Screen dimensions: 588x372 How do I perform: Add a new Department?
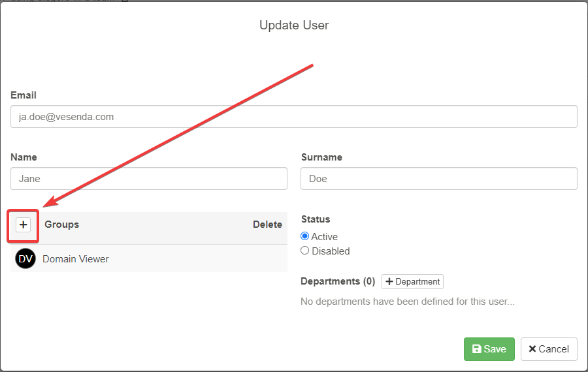(412, 282)
